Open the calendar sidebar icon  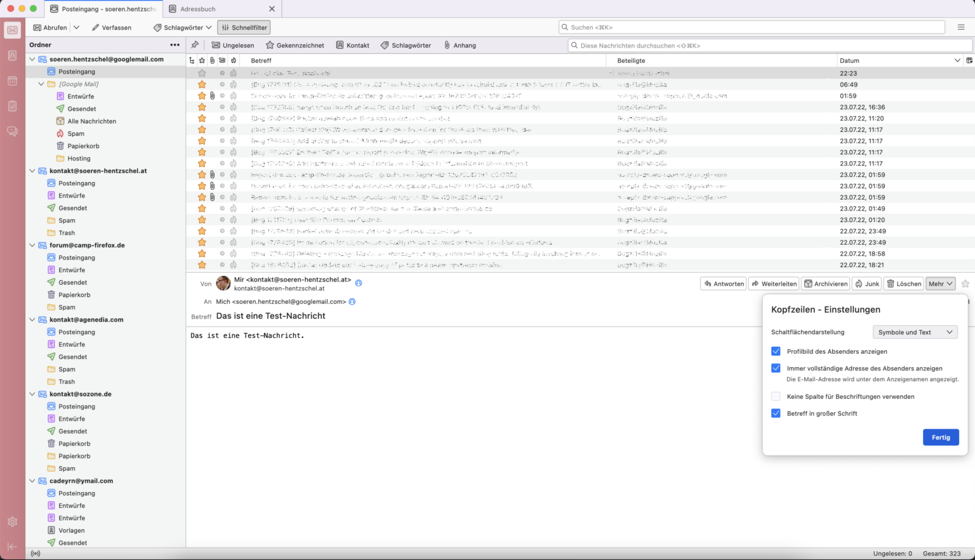click(12, 81)
